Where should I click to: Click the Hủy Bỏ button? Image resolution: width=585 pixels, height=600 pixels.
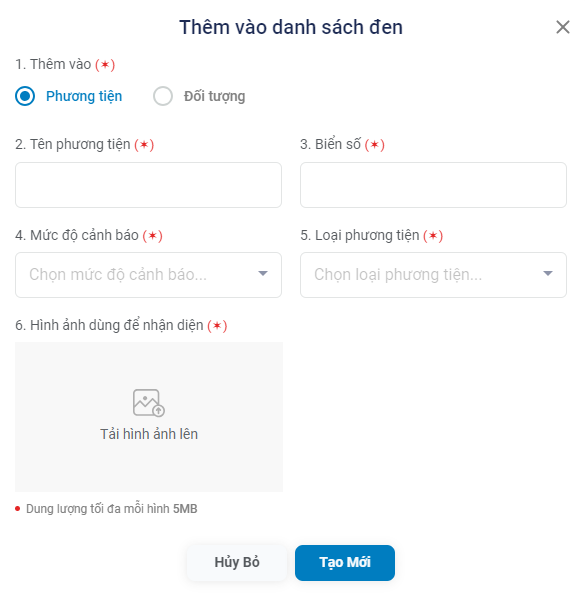(x=237, y=562)
